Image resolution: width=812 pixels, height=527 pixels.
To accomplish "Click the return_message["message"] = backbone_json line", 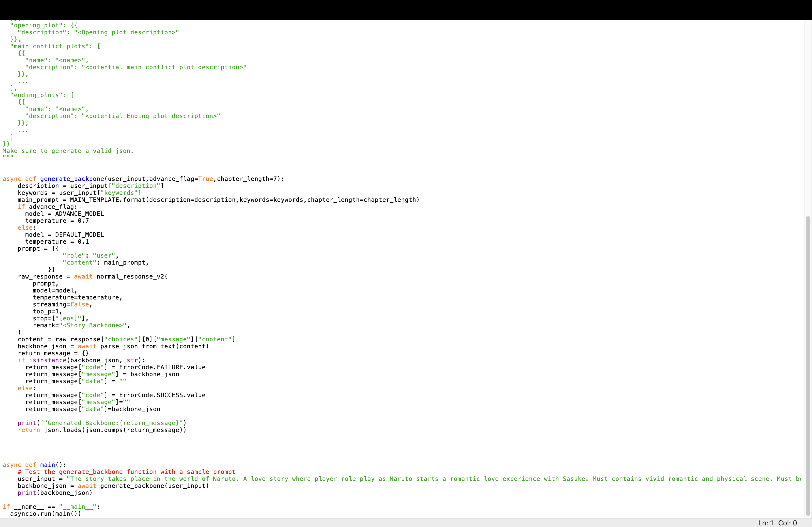I will tap(102, 374).
